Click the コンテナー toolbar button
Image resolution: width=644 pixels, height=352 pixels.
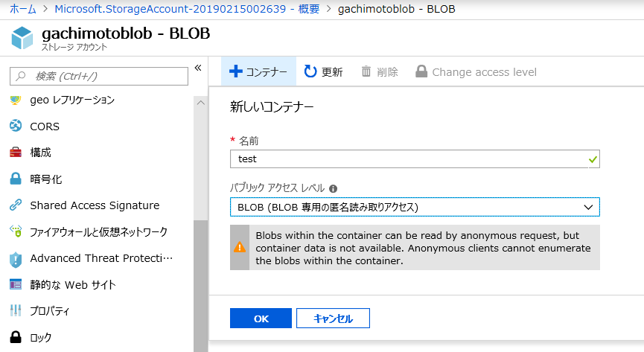259,71
